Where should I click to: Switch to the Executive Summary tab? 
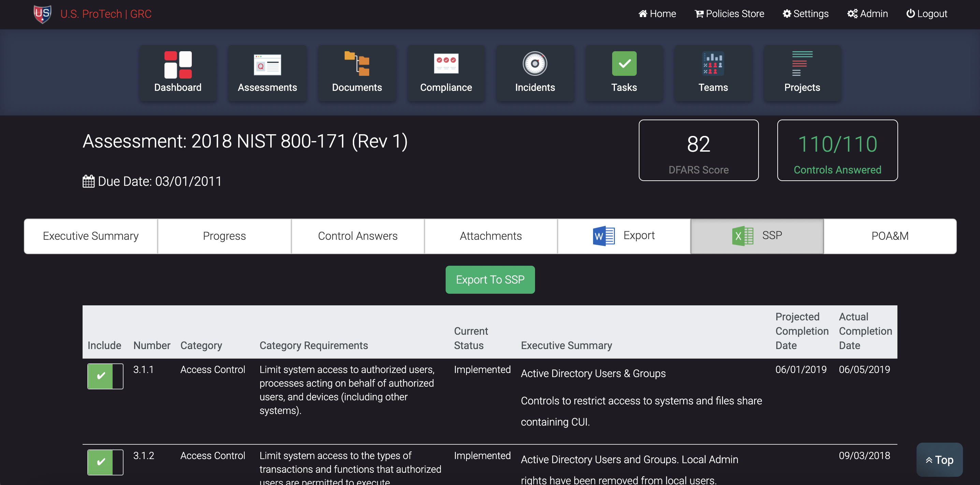point(90,236)
